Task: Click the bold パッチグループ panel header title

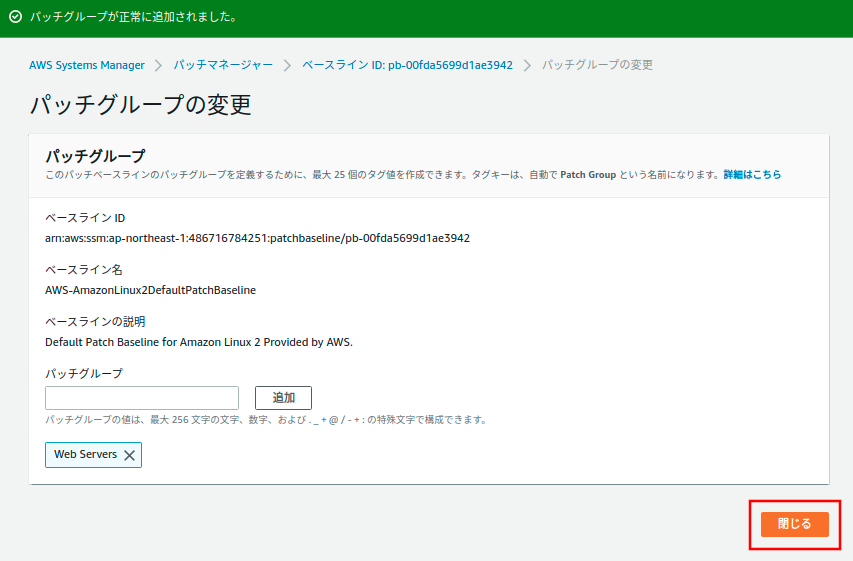Action: [95, 156]
